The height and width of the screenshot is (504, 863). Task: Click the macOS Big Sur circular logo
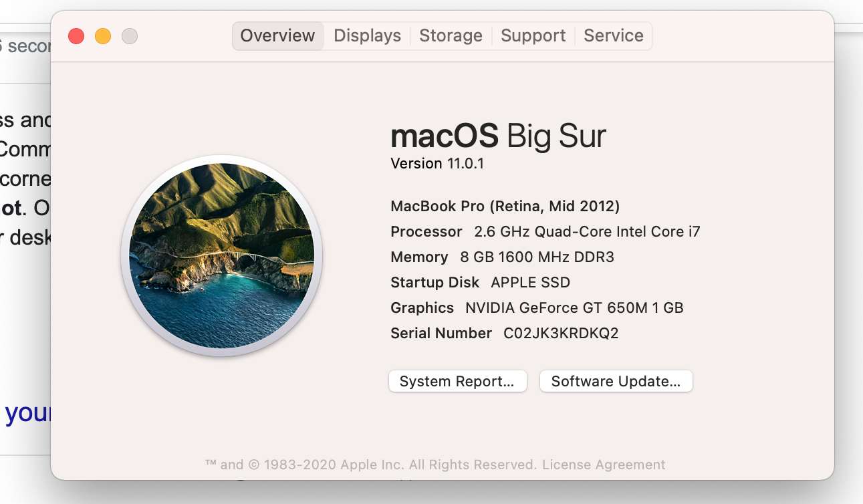[222, 256]
